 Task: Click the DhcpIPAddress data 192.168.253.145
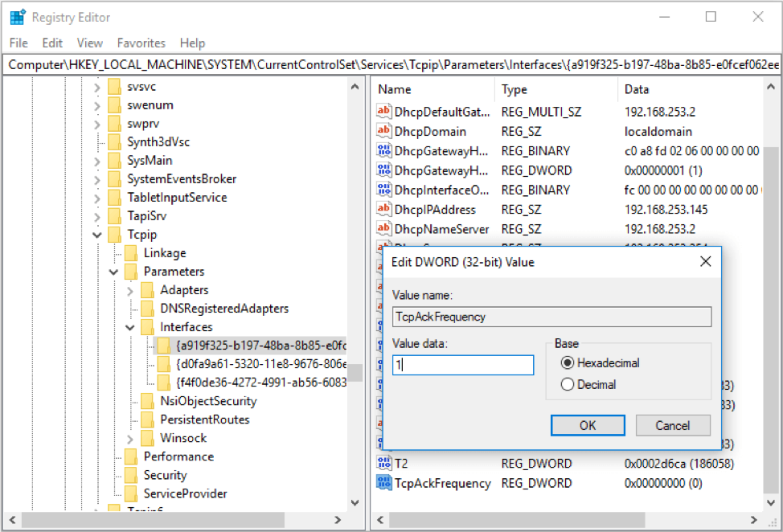pos(666,209)
